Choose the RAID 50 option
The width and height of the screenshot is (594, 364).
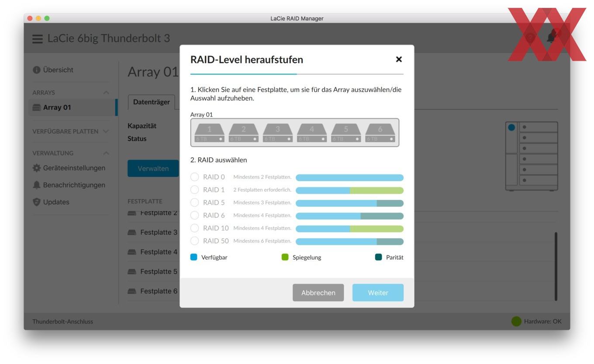pyautogui.click(x=195, y=240)
